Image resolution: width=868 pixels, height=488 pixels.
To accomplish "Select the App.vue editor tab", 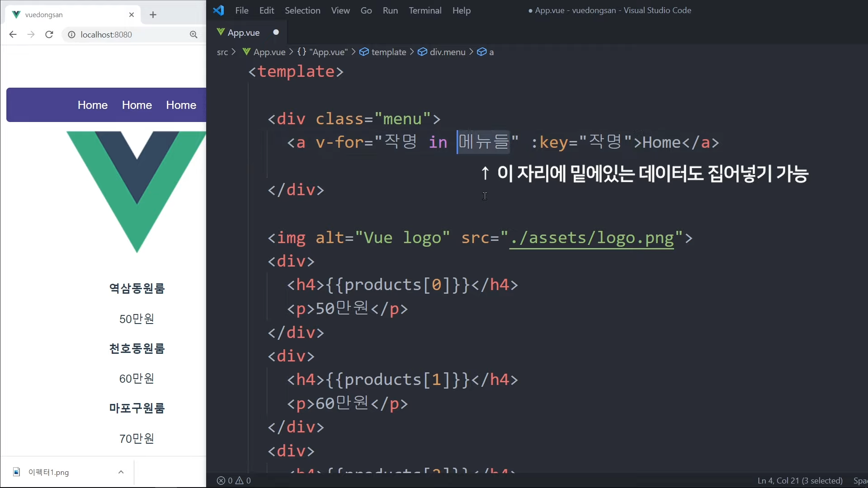I will tap(243, 33).
